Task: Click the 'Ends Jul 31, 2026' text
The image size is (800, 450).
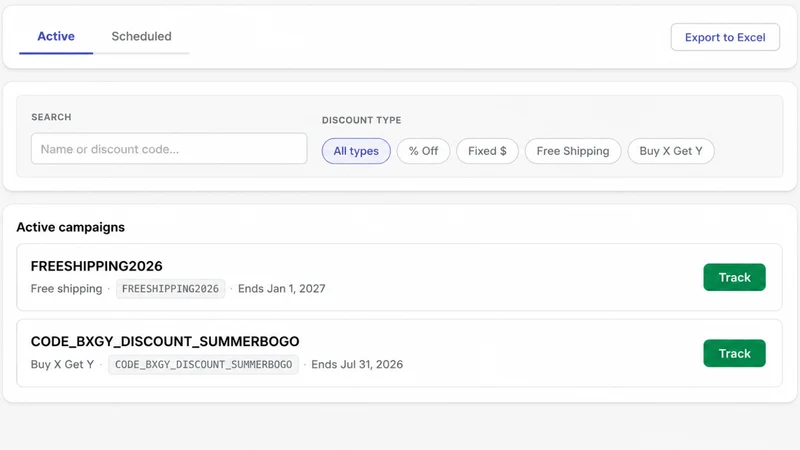Action: [357, 365]
